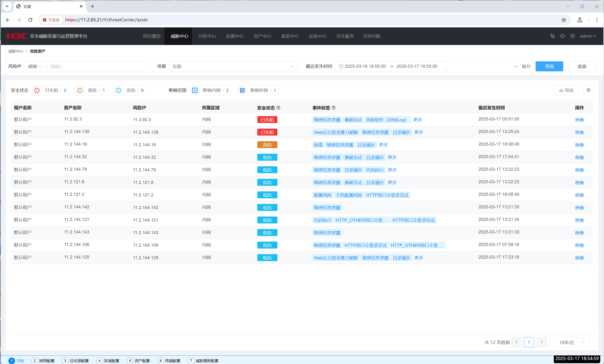604x364 pixels.
Task: Open 画像 for asset 11.2.92.3
Action: [579, 120]
